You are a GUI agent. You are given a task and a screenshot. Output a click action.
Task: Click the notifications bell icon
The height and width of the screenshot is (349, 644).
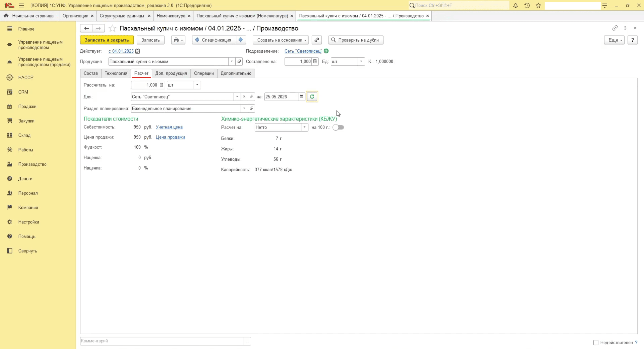515,5
